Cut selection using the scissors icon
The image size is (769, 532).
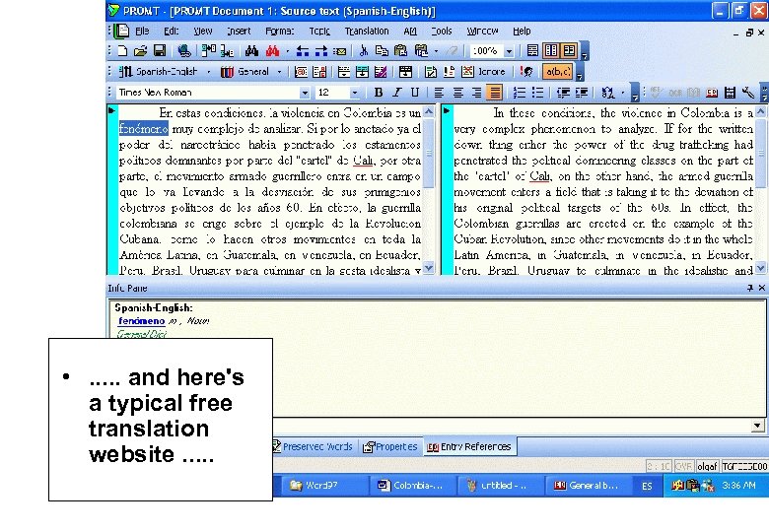[364, 51]
